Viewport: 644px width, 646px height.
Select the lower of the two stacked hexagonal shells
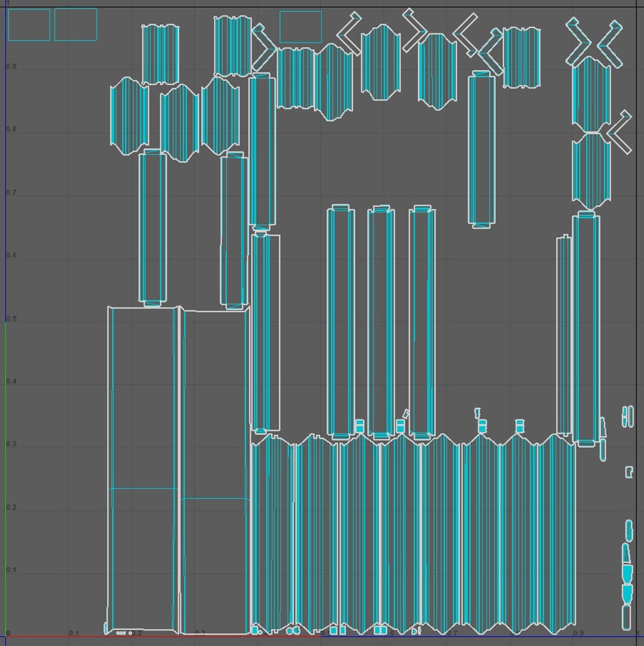click(x=591, y=171)
